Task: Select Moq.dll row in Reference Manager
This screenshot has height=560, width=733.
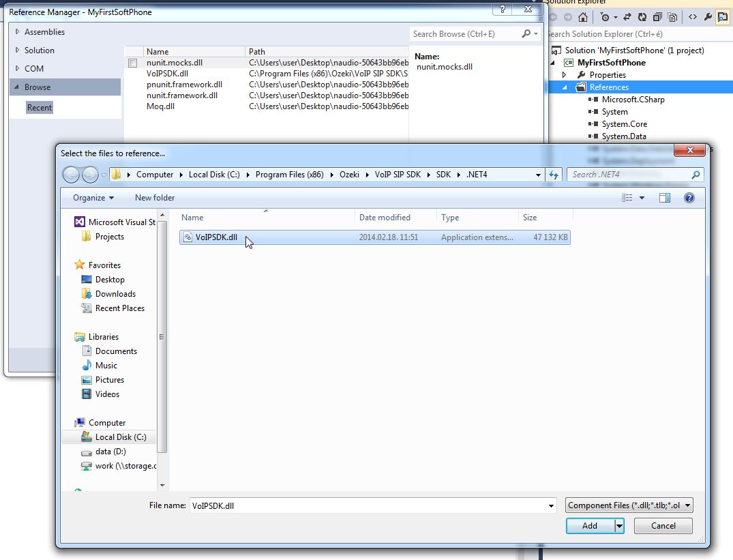Action: pos(267,106)
